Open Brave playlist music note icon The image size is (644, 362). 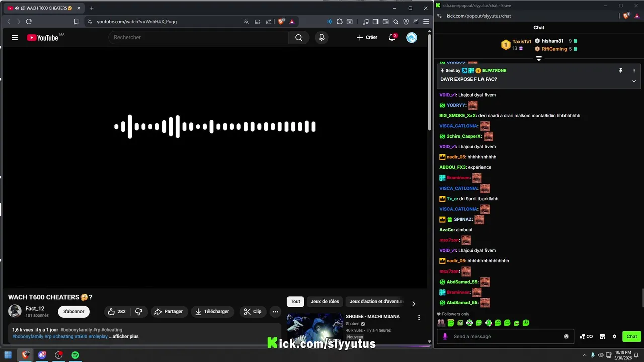click(x=366, y=22)
